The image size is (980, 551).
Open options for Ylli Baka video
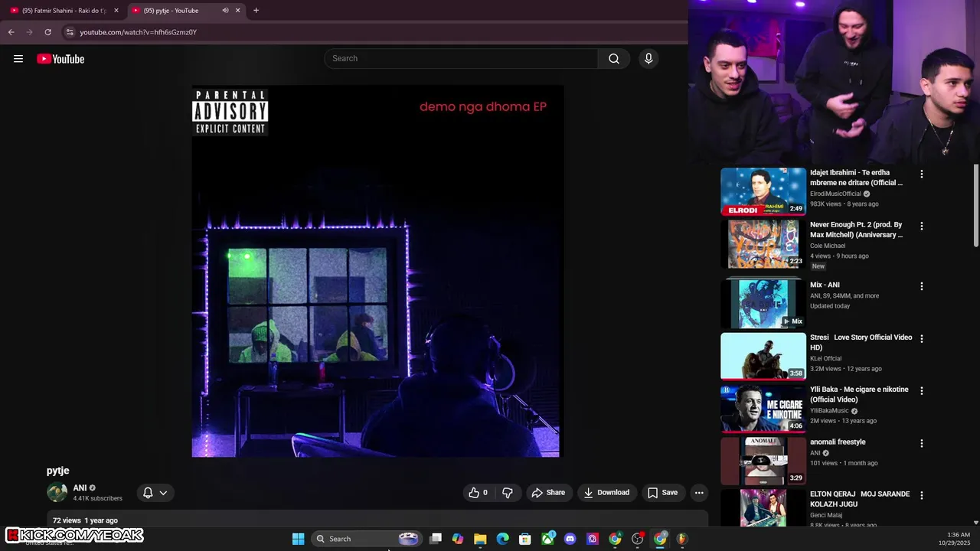[x=922, y=391]
